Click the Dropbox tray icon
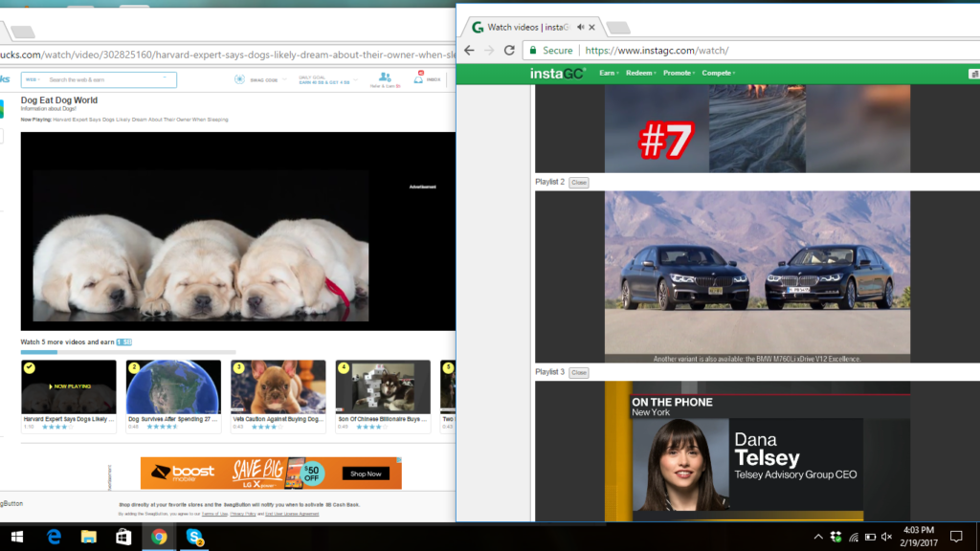This screenshot has height=551, width=980. click(835, 538)
